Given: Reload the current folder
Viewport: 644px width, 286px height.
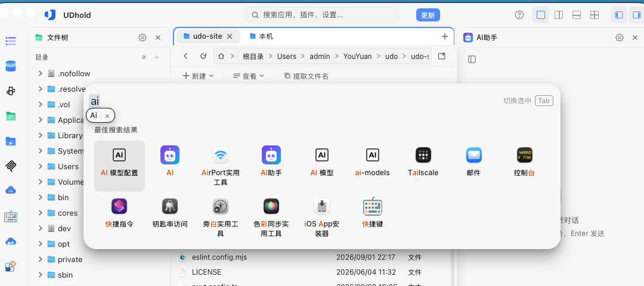Looking at the screenshot, I should (203, 56).
